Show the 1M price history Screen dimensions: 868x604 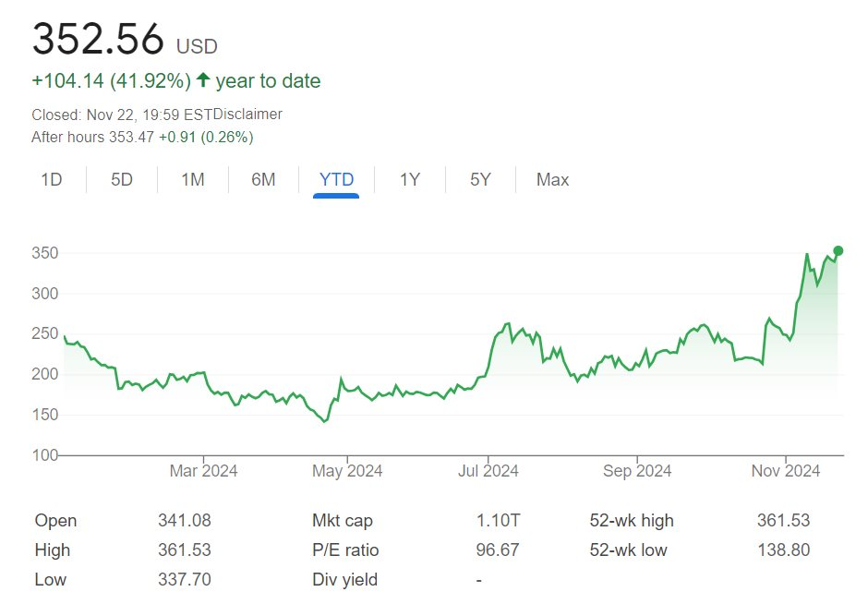point(192,179)
